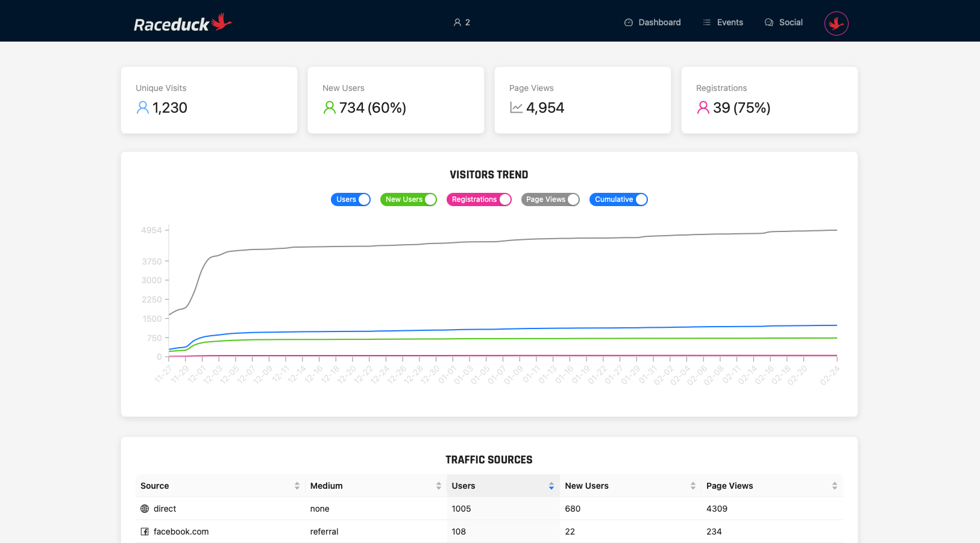Switch to the Events section

[729, 22]
